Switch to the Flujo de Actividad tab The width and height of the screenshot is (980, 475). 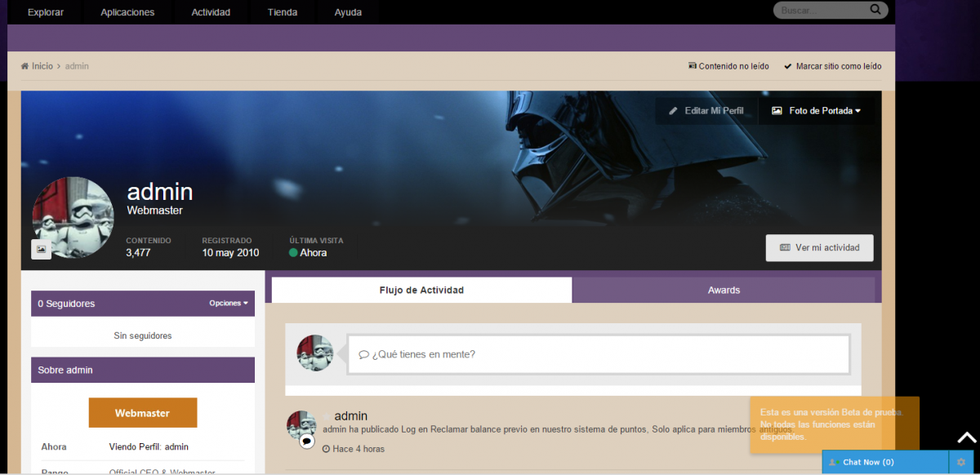point(421,290)
